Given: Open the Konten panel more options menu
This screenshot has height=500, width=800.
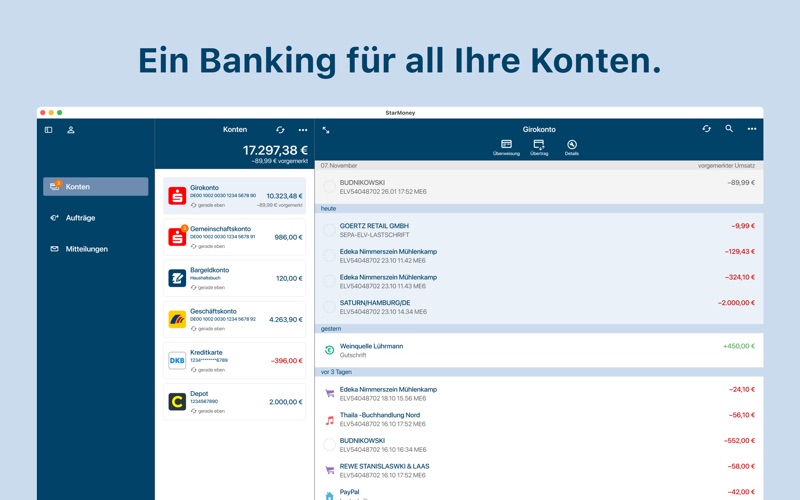Looking at the screenshot, I should click(303, 130).
